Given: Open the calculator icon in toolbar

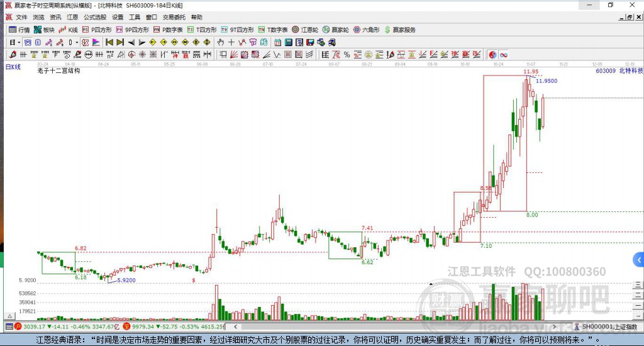Looking at the screenshot, I should [288, 42].
